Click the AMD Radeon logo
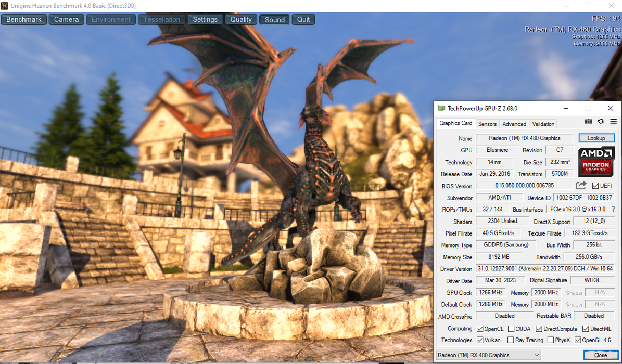 click(596, 162)
